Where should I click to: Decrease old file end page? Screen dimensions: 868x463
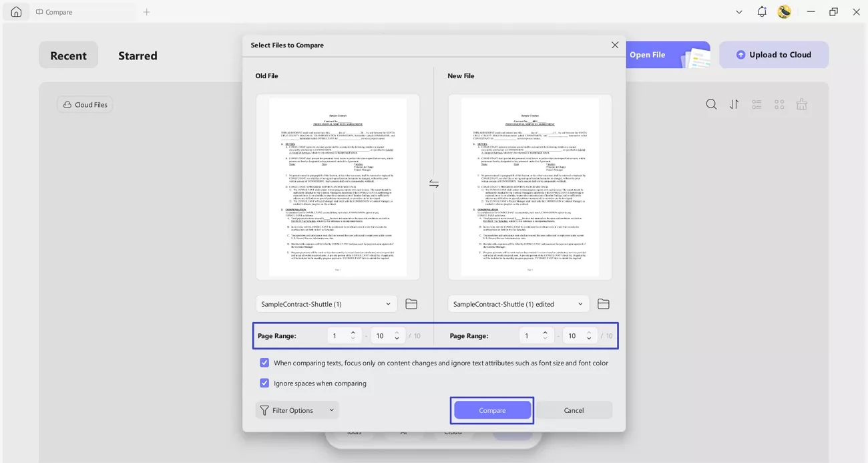point(397,339)
